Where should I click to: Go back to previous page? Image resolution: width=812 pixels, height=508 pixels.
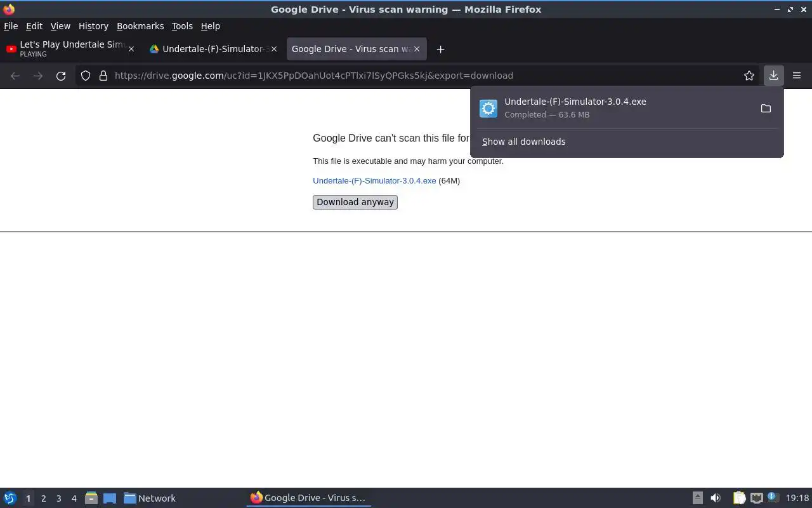pyautogui.click(x=15, y=76)
